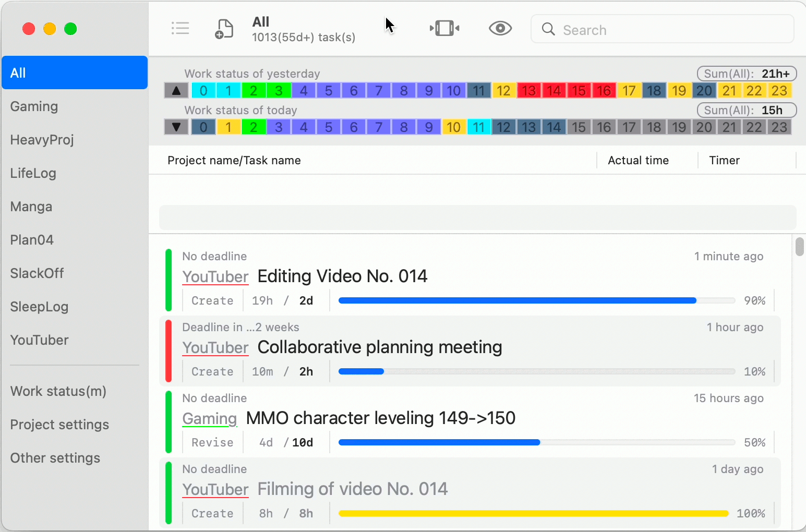Click the Sum(All) 15h pill for today
806x532 pixels.
(x=746, y=110)
